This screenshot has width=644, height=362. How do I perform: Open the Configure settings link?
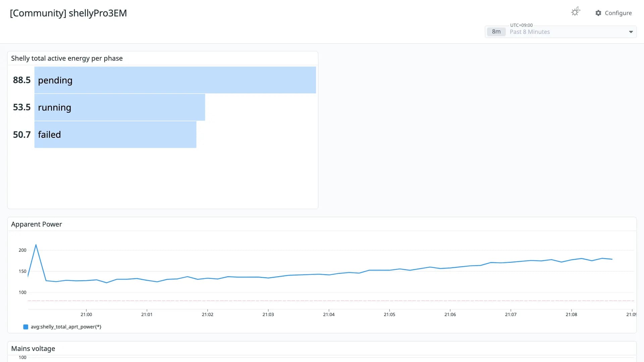613,13
